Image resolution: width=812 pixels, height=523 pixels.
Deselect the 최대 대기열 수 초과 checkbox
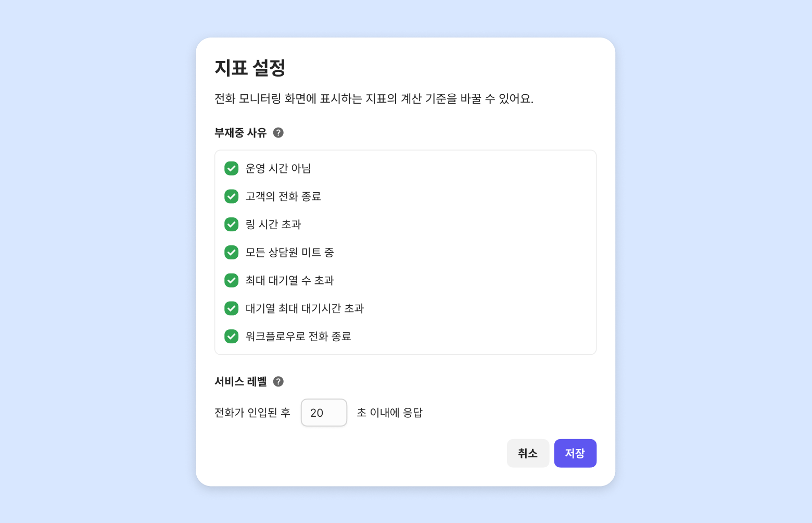click(x=232, y=280)
